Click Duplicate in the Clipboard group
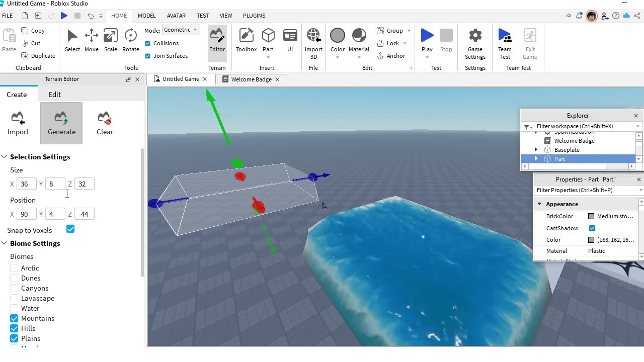Image resolution: width=644 pixels, height=362 pixels. click(38, 56)
